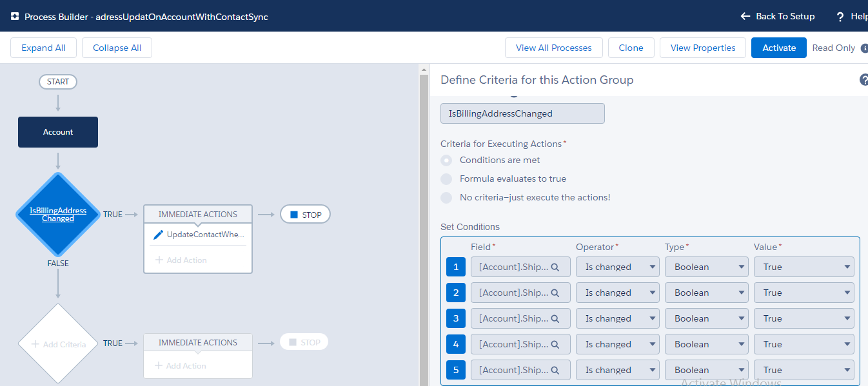Open the Value dropdown in condition row 4
Viewport: 868px width, 386px height.
click(804, 344)
